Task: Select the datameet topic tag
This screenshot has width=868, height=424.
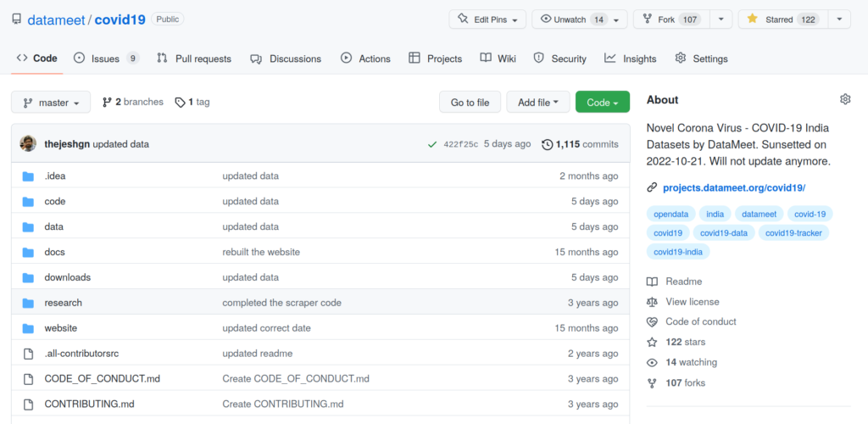Action: (759, 215)
